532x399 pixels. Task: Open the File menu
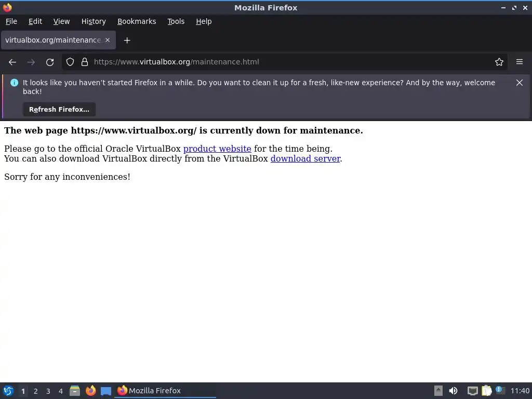[11, 21]
